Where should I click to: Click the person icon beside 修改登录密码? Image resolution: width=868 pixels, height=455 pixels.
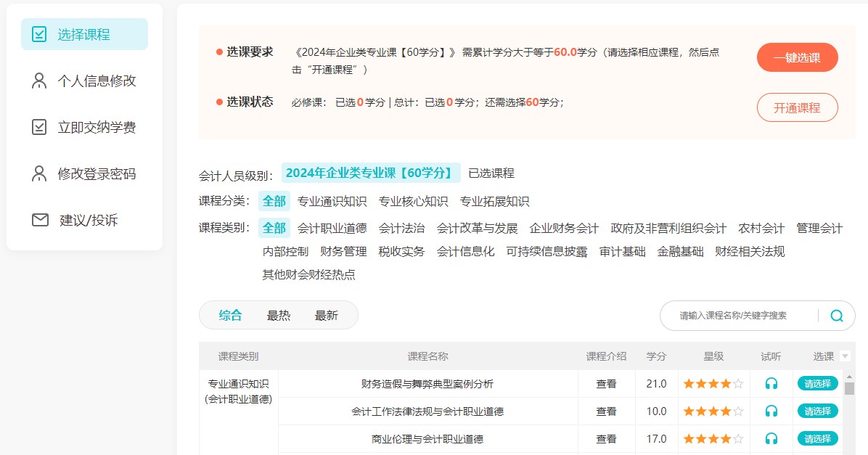39,174
